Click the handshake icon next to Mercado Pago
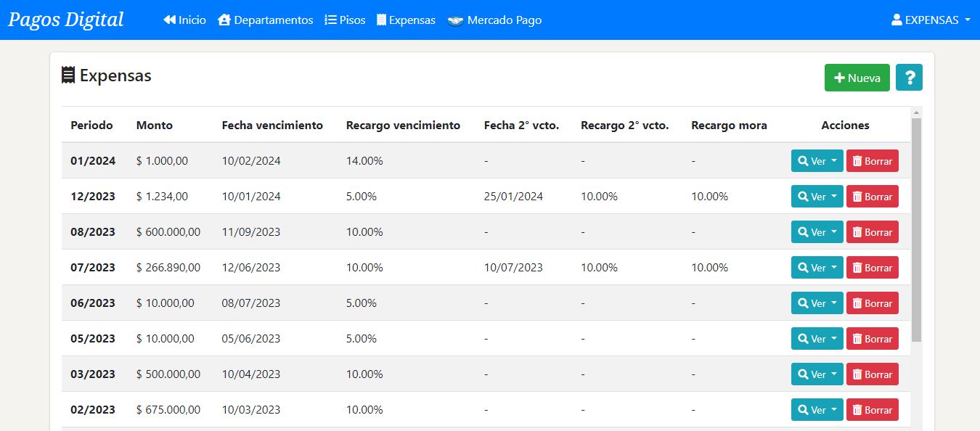 point(455,20)
